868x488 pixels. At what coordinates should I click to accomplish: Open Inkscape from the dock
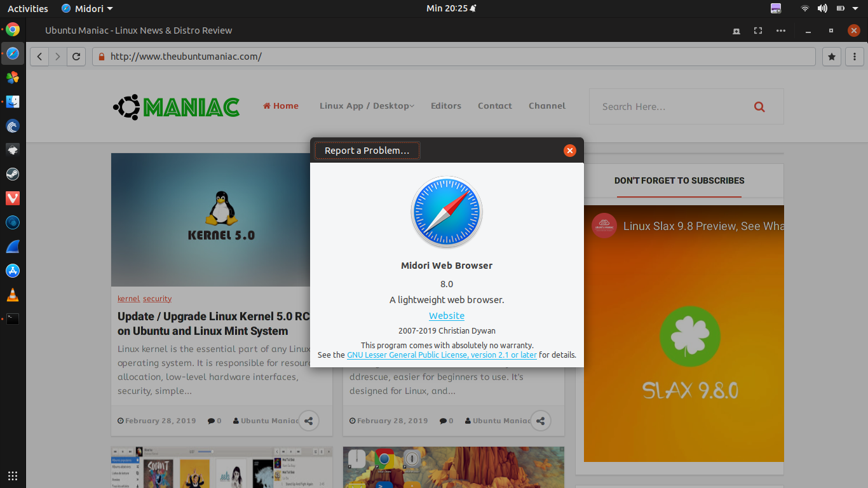point(13,150)
